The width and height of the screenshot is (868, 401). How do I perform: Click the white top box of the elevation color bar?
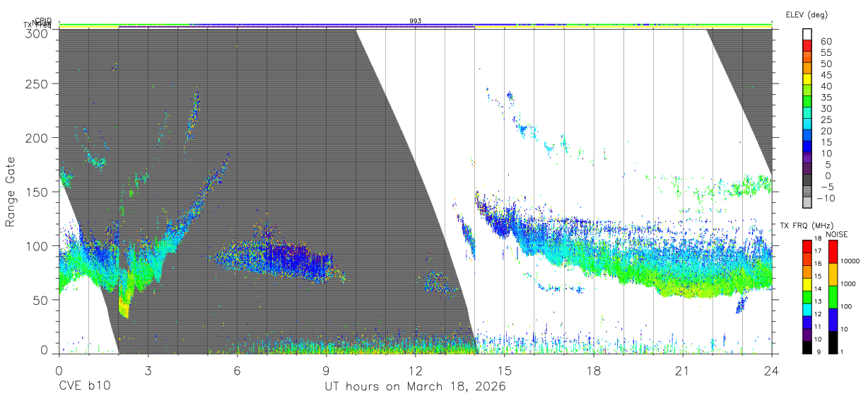point(808,35)
